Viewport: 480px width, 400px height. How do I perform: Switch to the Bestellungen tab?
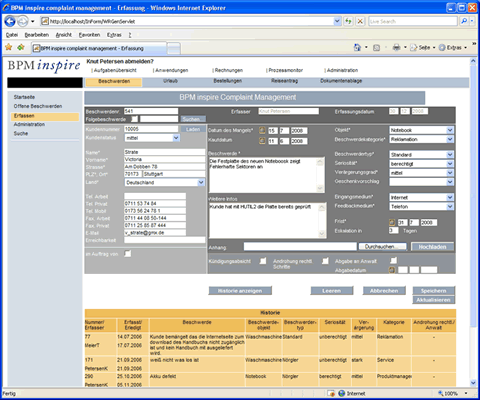(x=228, y=81)
